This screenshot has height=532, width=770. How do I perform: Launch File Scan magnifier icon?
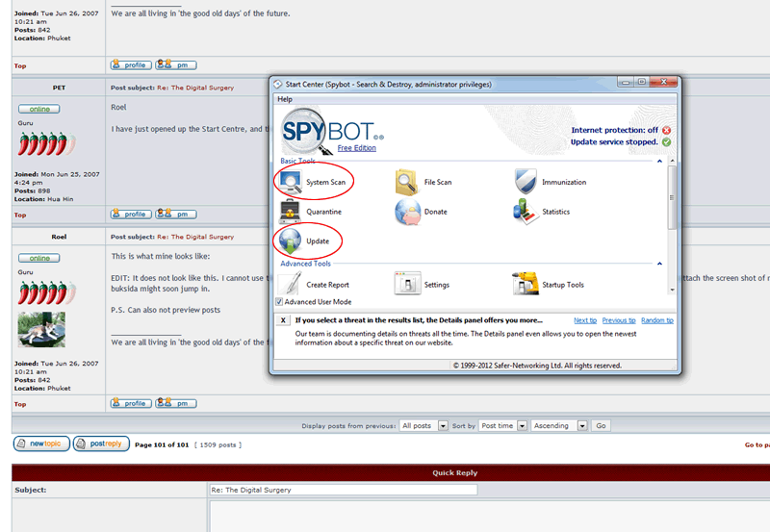pyautogui.click(x=406, y=182)
